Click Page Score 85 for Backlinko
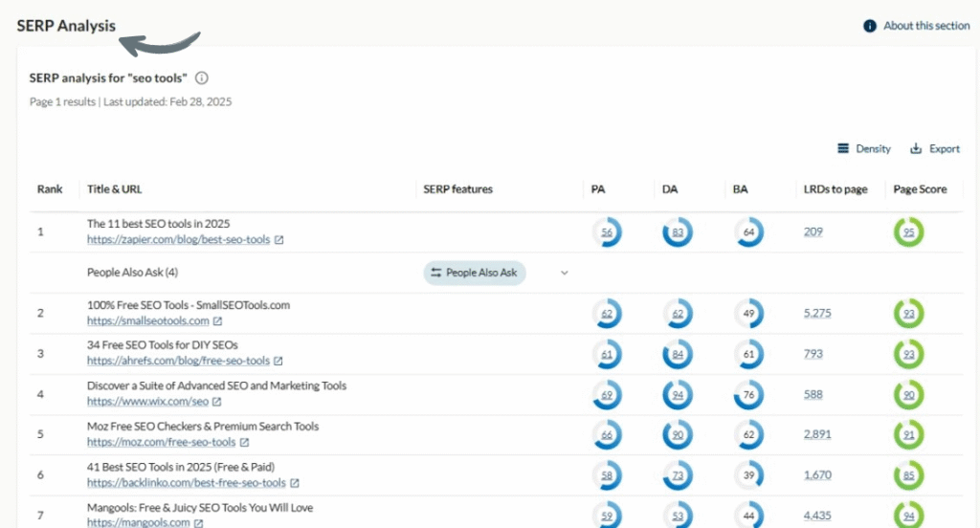 point(909,475)
